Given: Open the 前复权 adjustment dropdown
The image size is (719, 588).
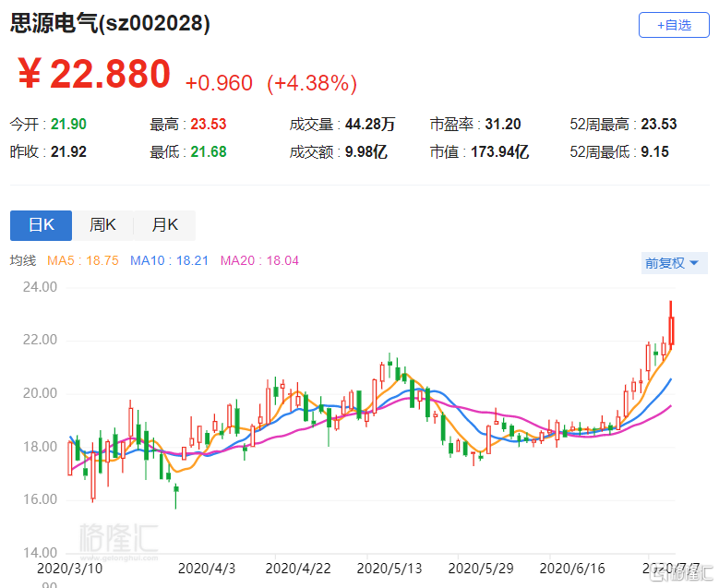Looking at the screenshot, I should 674,263.
